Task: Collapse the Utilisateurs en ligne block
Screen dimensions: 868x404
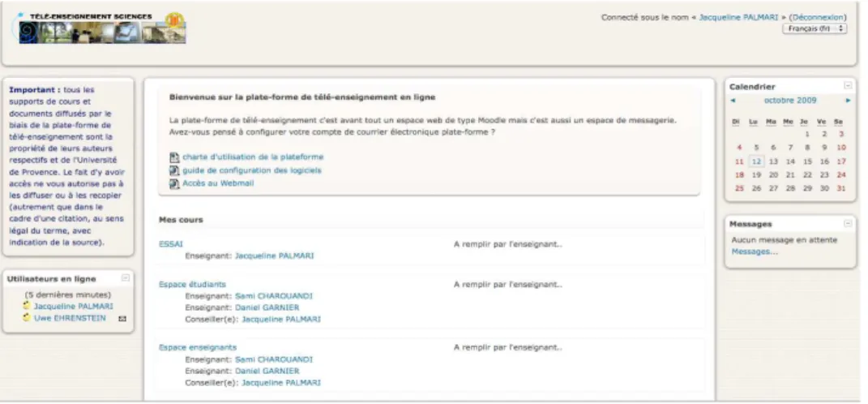Action: click(x=126, y=278)
